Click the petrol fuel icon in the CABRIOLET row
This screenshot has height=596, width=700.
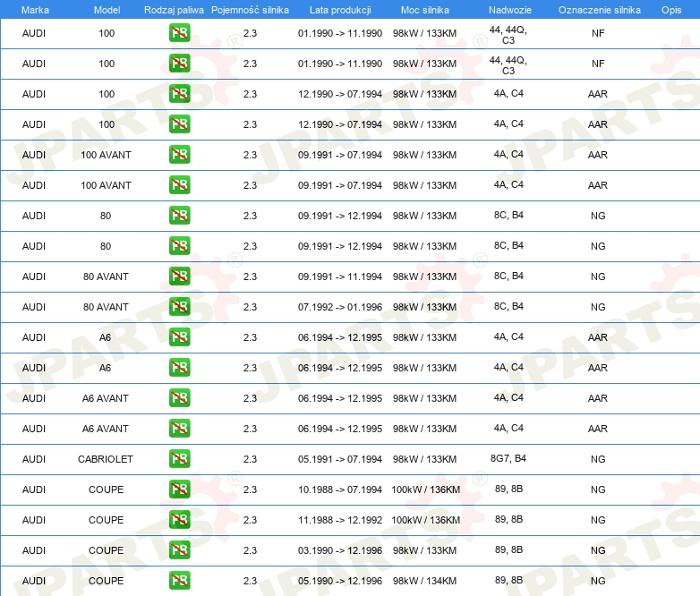click(179, 458)
